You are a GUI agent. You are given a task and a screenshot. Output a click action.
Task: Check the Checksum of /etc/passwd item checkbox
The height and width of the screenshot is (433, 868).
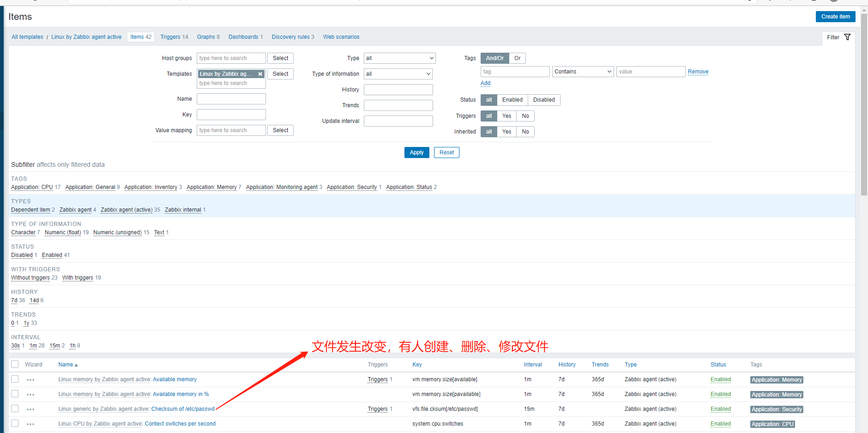(x=15, y=409)
